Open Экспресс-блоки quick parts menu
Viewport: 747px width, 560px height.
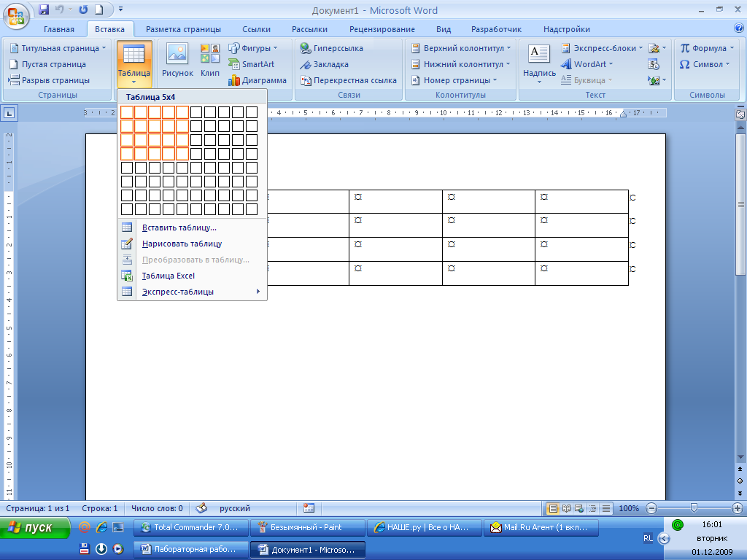[602, 48]
